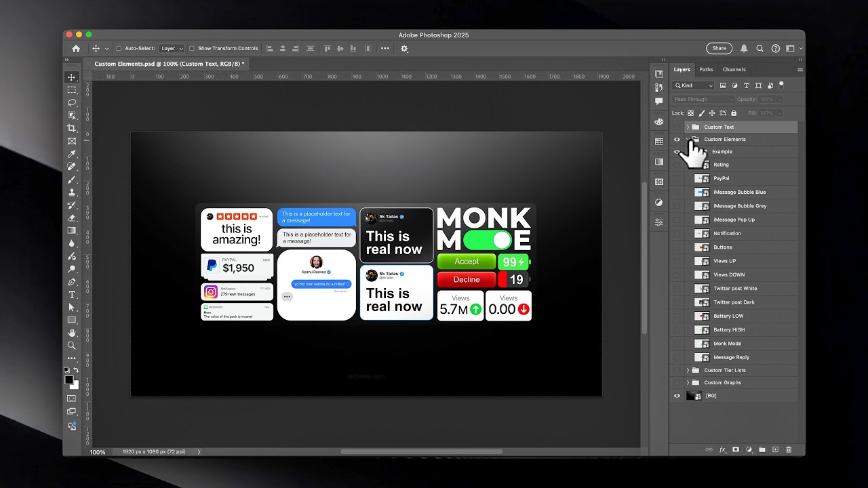Click the horizontal canvas scrollbar
868x488 pixels.
[421, 451]
